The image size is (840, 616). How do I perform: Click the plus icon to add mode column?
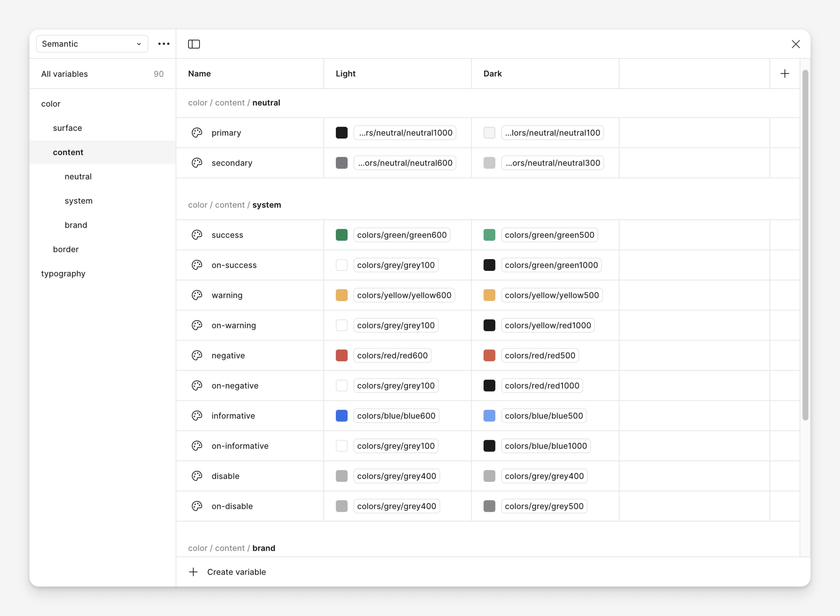[784, 74]
